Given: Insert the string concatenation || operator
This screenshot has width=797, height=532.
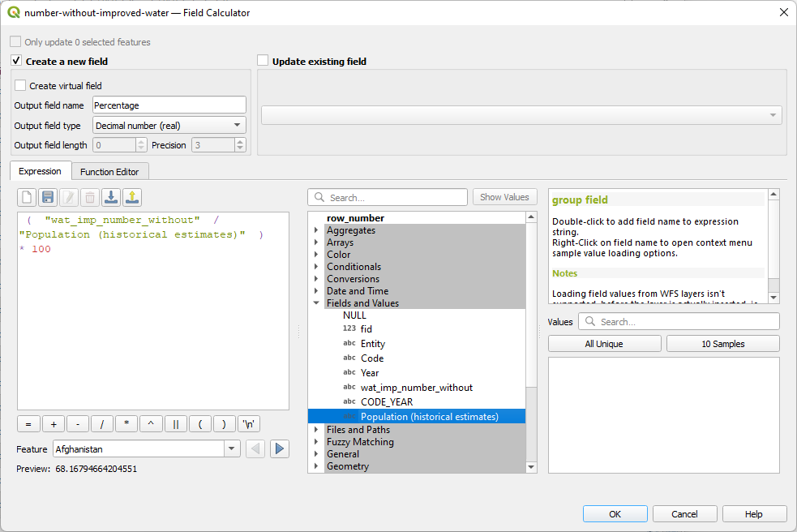Looking at the screenshot, I should (175, 424).
